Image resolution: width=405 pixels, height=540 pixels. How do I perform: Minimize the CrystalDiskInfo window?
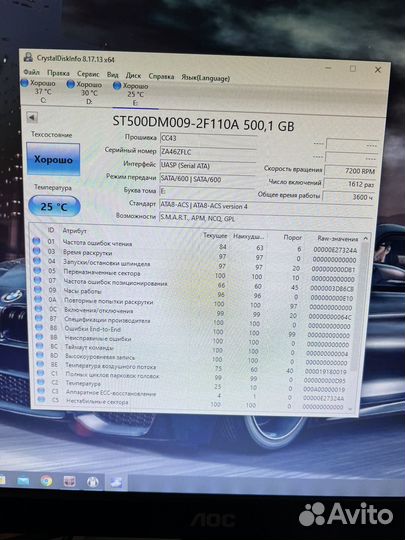328,68
